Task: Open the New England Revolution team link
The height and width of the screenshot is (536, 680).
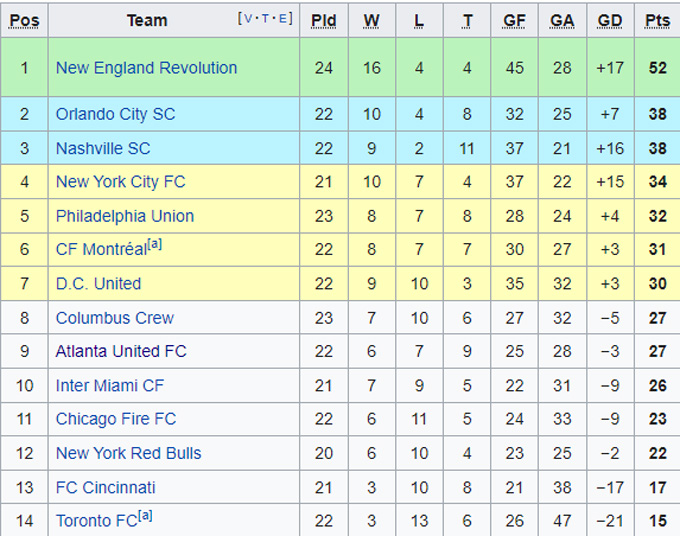Action: click(146, 68)
